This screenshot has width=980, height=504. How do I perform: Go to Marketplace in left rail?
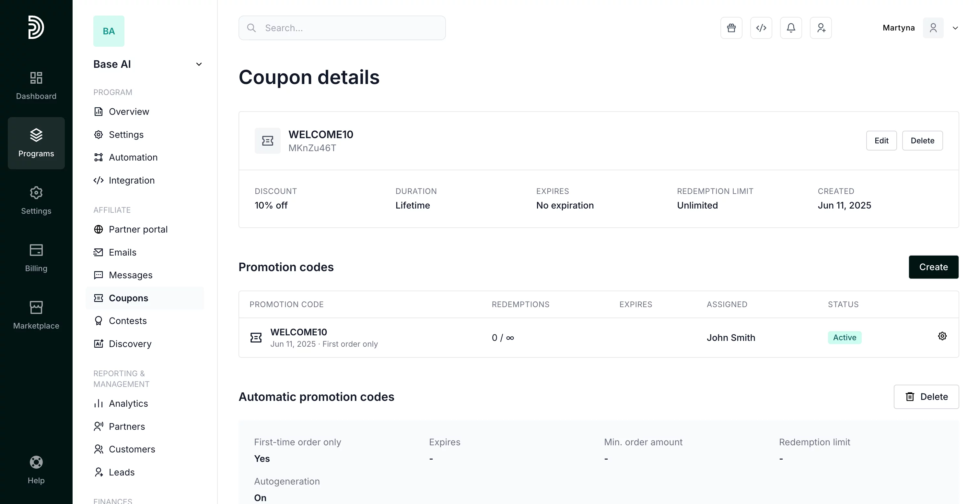click(36, 315)
